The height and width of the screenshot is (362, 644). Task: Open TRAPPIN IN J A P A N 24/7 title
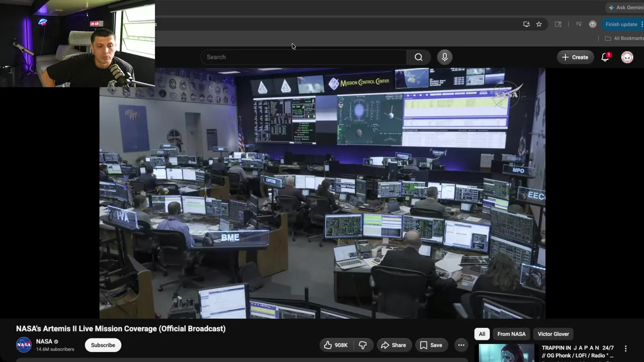tap(578, 351)
